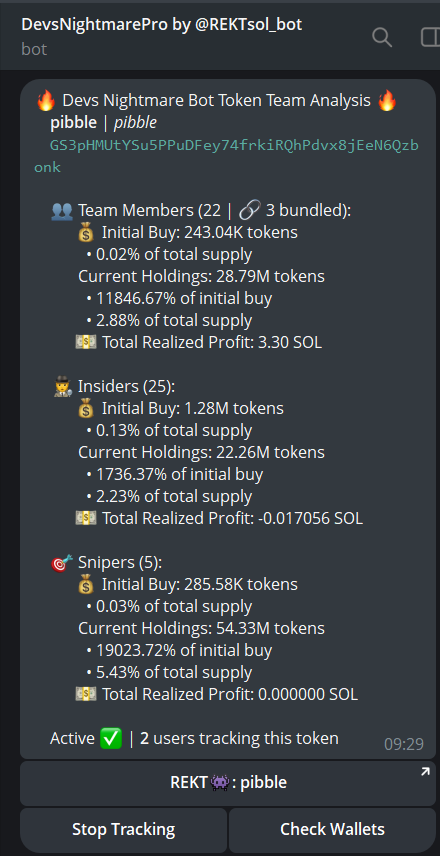Click the Snipers Total Realized Profit banknote emoji
The width and height of the screenshot is (440, 856).
[86, 694]
